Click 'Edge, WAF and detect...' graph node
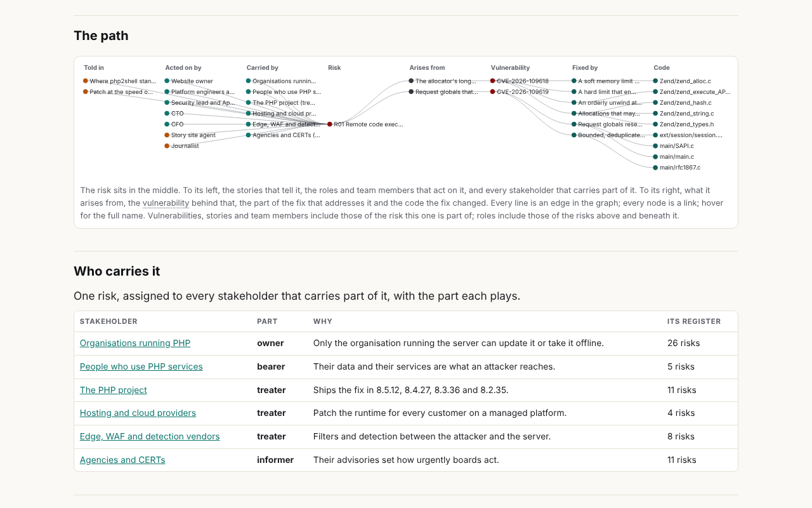 click(283, 124)
